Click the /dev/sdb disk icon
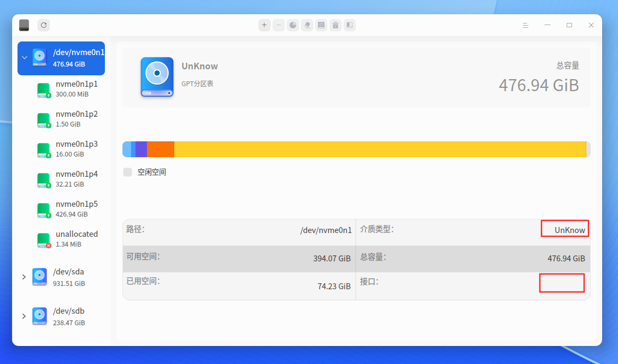The width and height of the screenshot is (618, 364). tap(39, 317)
